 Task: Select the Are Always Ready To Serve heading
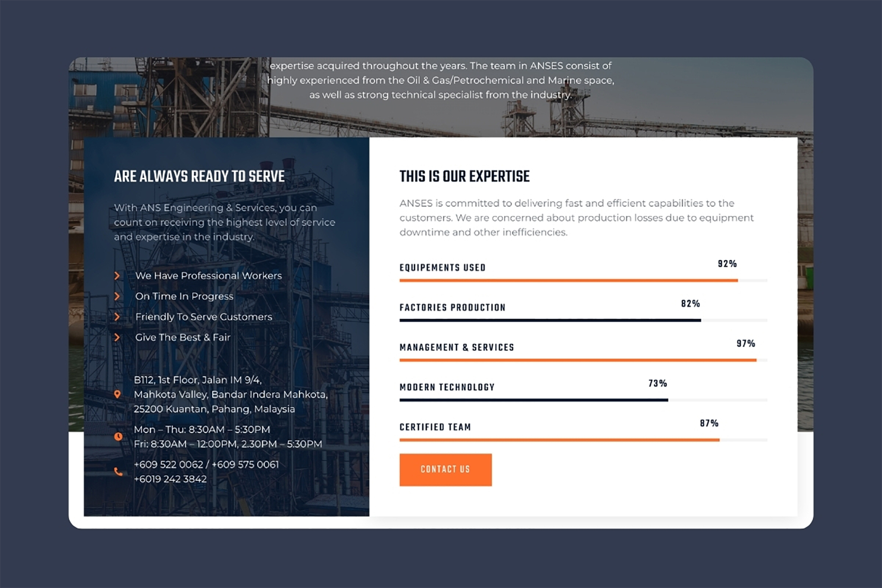click(199, 175)
